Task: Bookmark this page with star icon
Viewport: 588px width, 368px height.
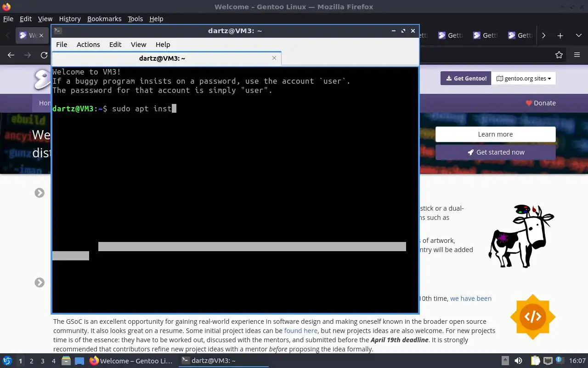Action: point(559,55)
